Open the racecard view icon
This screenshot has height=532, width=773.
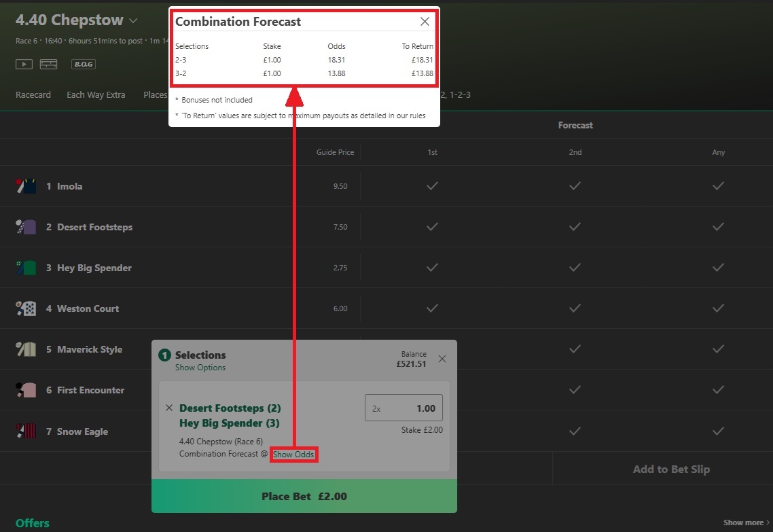click(48, 64)
